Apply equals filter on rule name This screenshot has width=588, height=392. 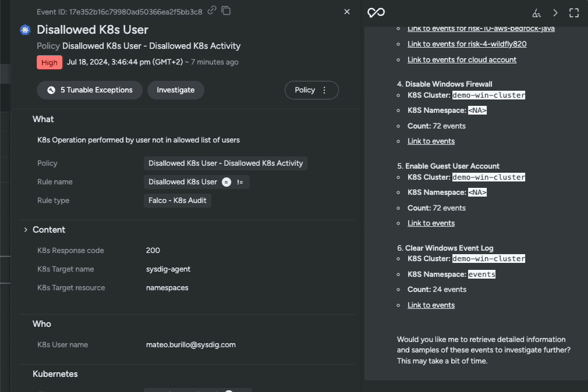click(226, 182)
